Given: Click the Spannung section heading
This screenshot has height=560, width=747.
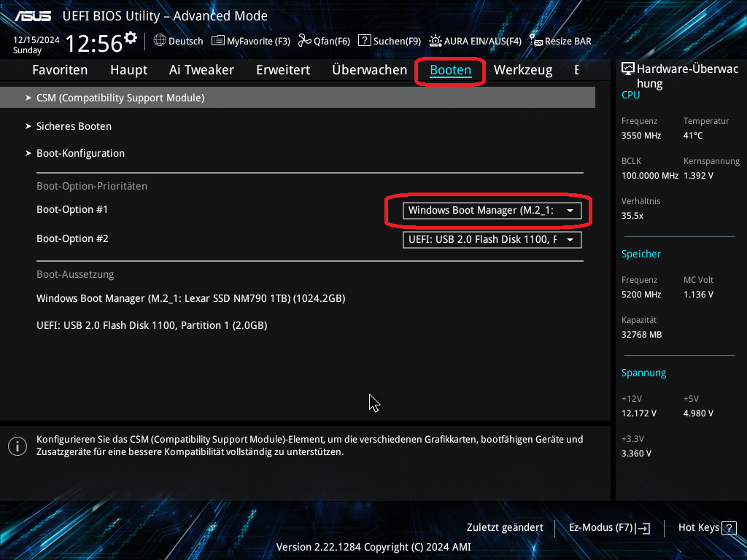Looking at the screenshot, I should tap(643, 373).
